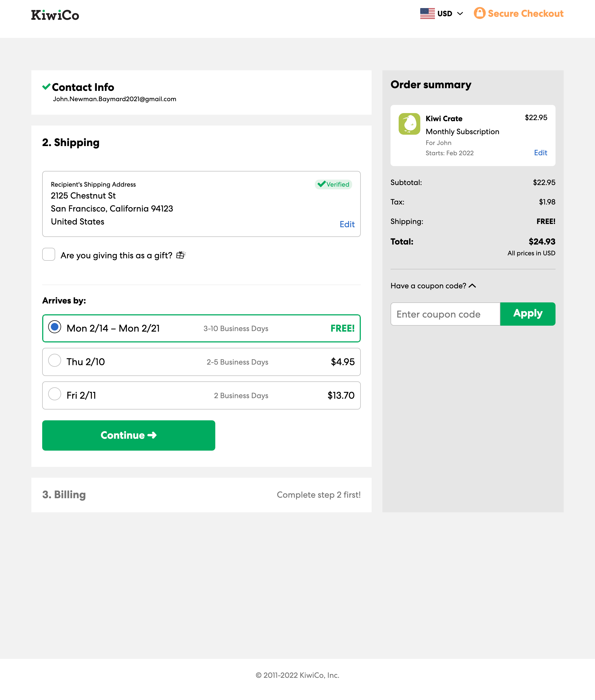Image resolution: width=595 pixels, height=700 pixels.
Task: Select the Thu 2/10 shipping option
Action: pos(54,361)
